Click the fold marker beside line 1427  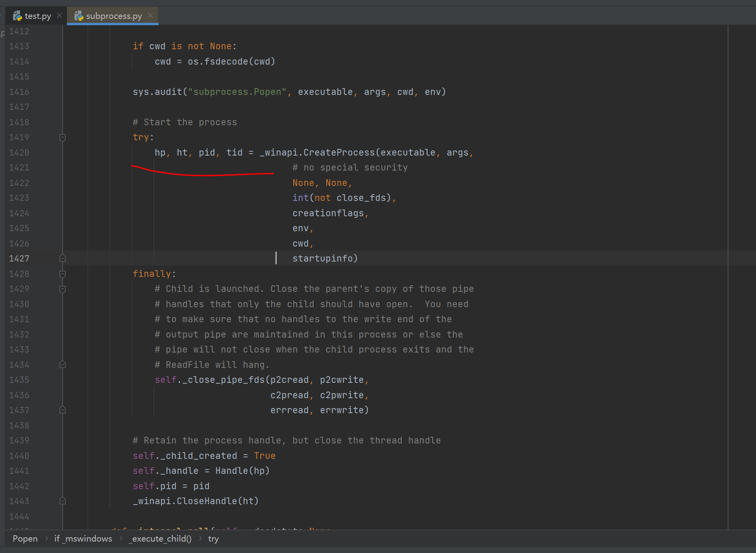point(62,258)
